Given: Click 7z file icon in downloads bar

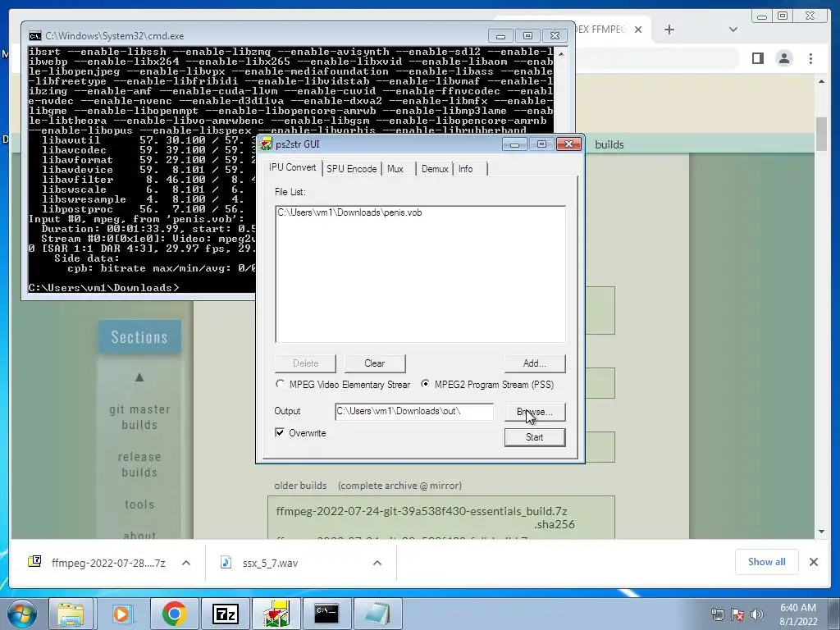Looking at the screenshot, I should (34, 561).
